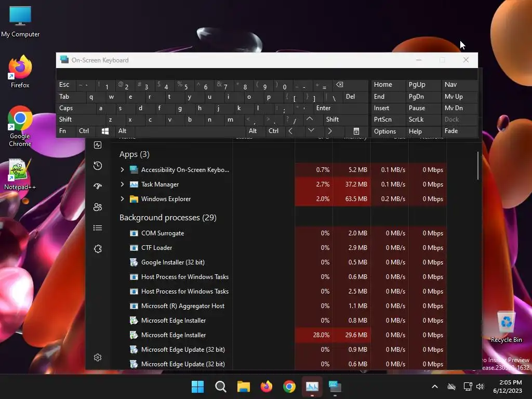
Task: Toggle right Ctrl key on keyboard
Action: click(x=275, y=131)
